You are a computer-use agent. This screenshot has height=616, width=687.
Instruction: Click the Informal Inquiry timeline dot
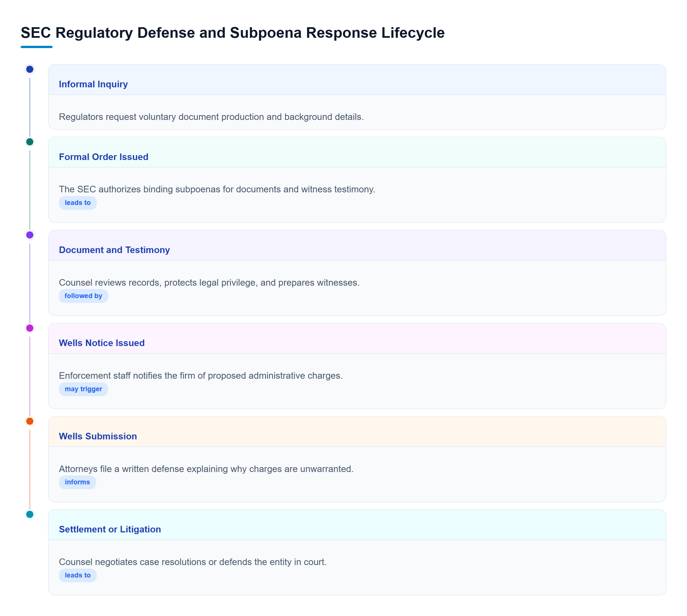click(x=30, y=69)
